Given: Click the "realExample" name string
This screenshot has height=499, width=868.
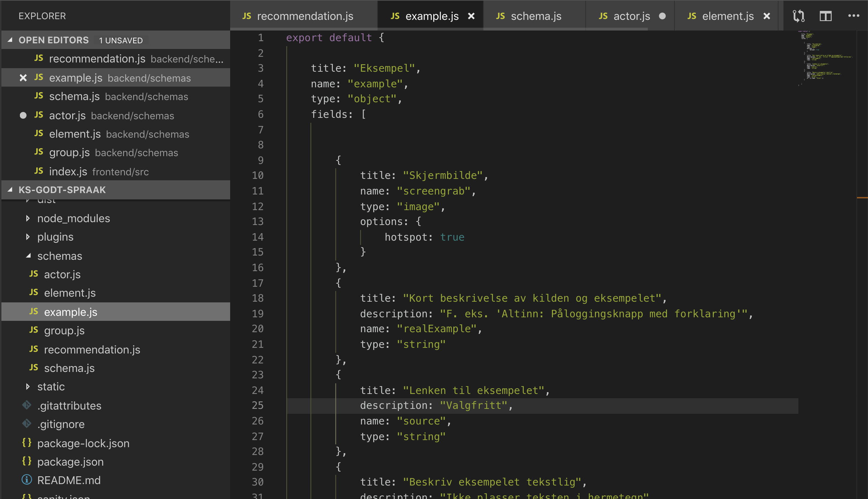Looking at the screenshot, I should (436, 329).
